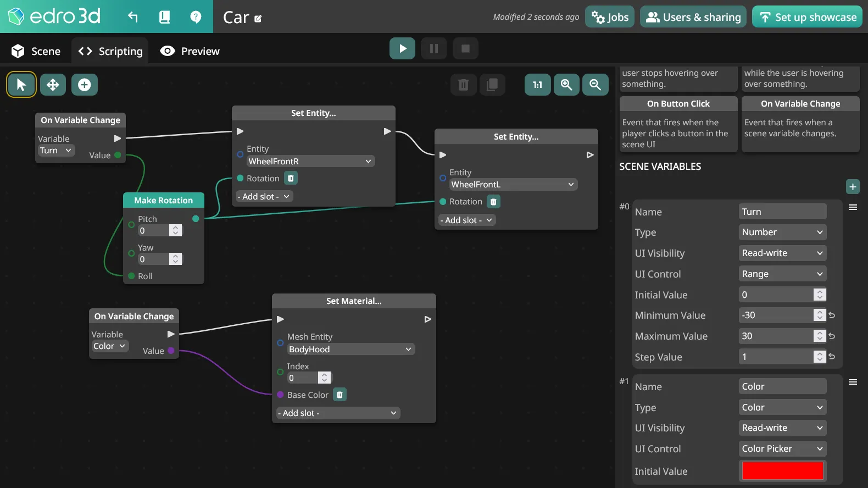Click the red Initial Value color swatch
Image resolution: width=868 pixels, height=488 pixels.
pyautogui.click(x=782, y=471)
